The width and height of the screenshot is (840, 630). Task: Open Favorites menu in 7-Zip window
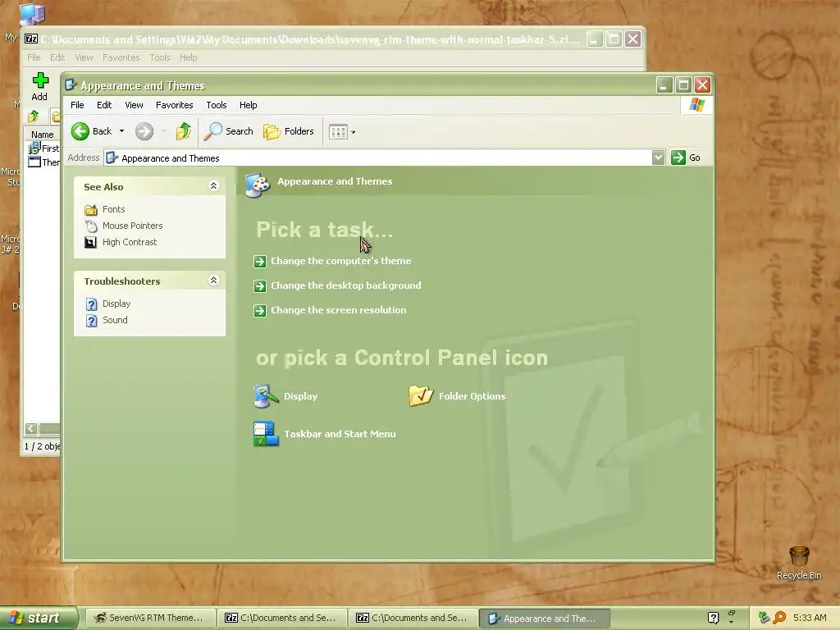(x=121, y=57)
